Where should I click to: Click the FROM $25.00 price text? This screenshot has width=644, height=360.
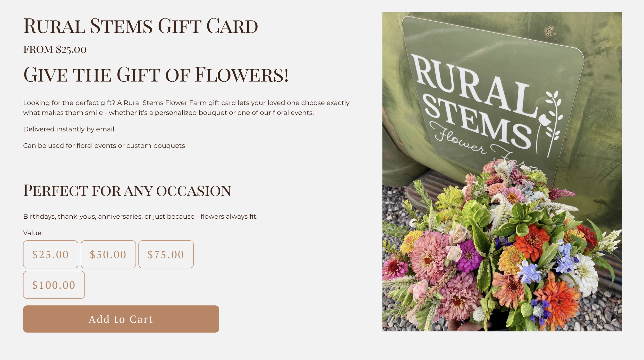coord(55,49)
